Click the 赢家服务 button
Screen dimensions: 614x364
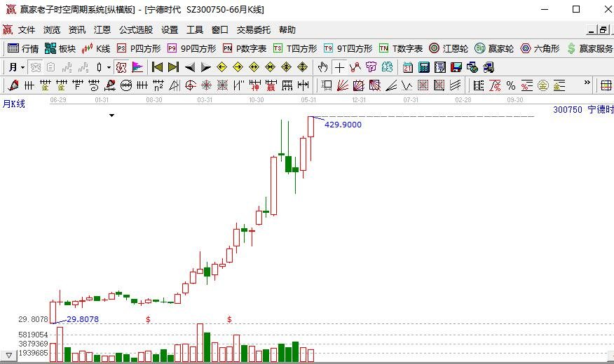589,48
